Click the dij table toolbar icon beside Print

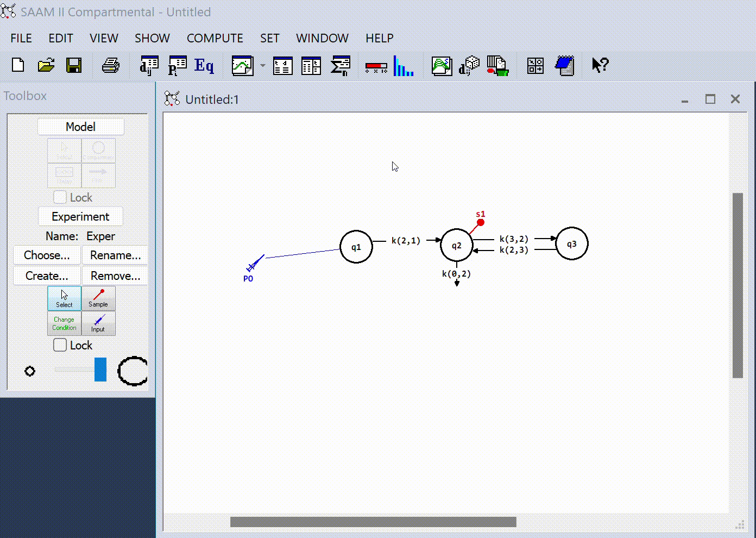click(x=149, y=66)
